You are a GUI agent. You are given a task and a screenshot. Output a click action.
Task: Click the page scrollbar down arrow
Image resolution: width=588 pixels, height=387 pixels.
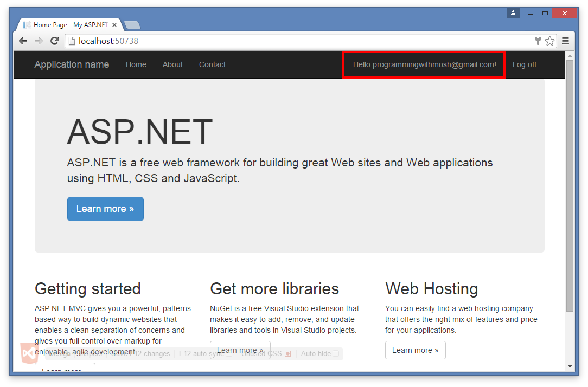pyautogui.click(x=570, y=366)
